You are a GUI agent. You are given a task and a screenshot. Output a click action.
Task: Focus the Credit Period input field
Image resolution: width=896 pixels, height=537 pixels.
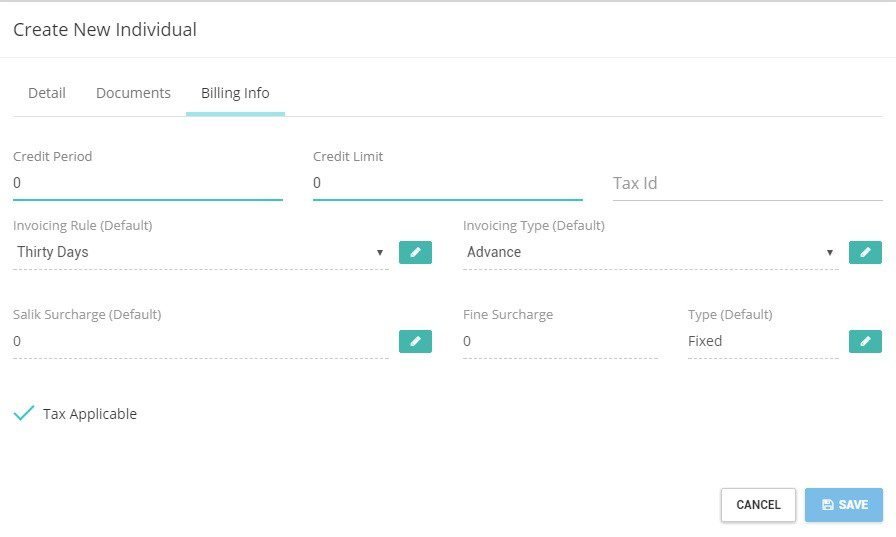(x=148, y=183)
